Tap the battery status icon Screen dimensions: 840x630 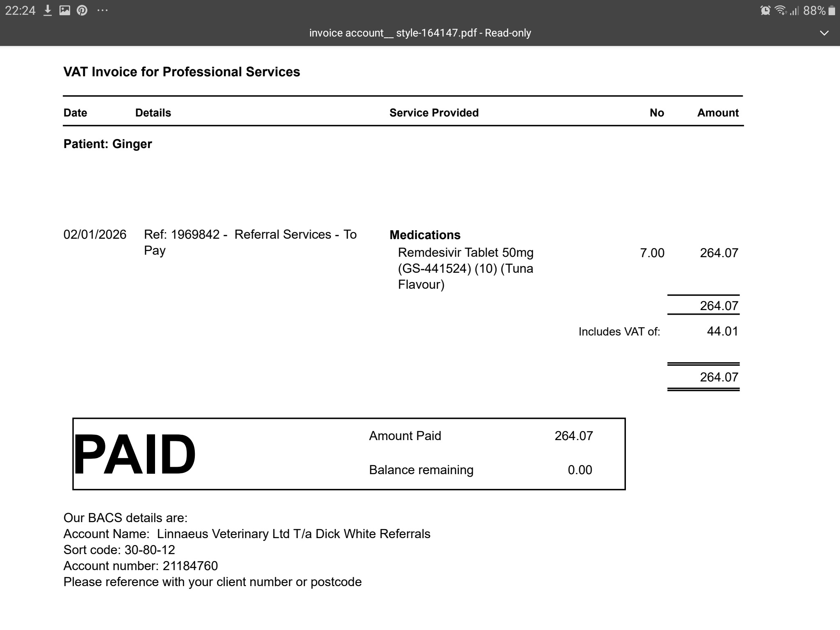pos(831,11)
